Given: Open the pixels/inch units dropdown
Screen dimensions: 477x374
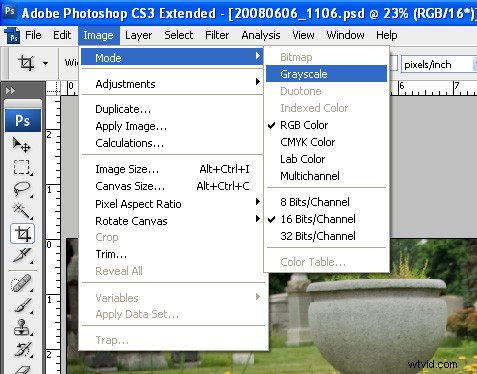Looking at the screenshot, I should click(x=439, y=64).
